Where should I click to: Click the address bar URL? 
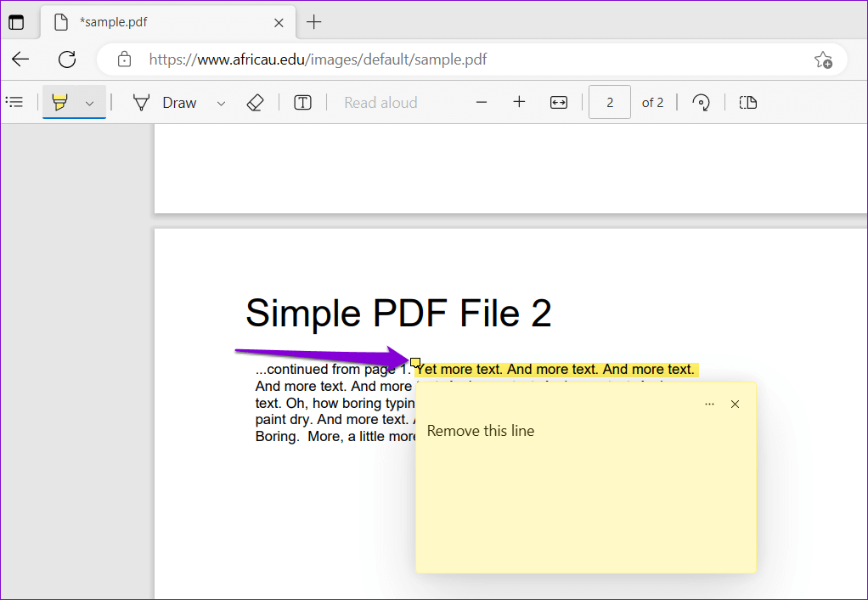(318, 59)
